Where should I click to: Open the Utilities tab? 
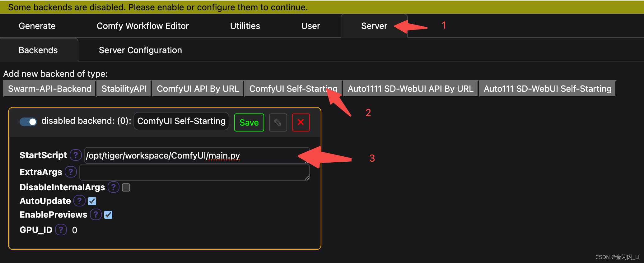click(245, 26)
